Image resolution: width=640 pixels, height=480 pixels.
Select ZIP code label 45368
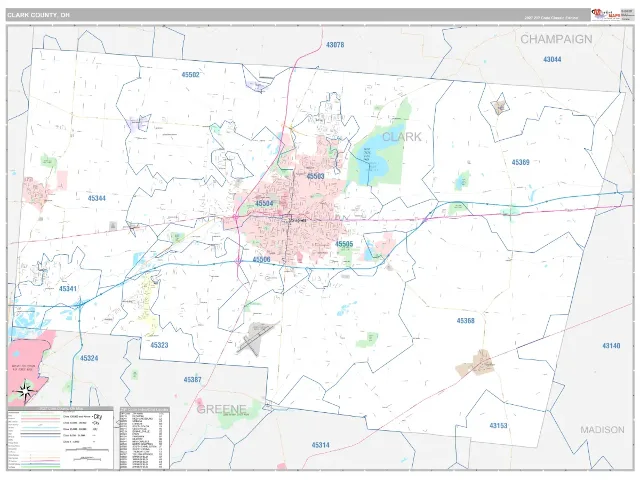pos(465,321)
